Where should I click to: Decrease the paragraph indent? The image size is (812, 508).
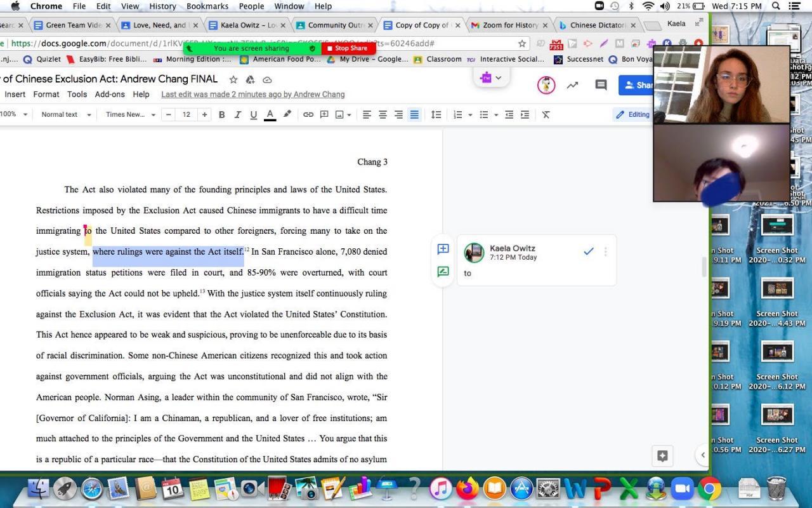pos(509,114)
